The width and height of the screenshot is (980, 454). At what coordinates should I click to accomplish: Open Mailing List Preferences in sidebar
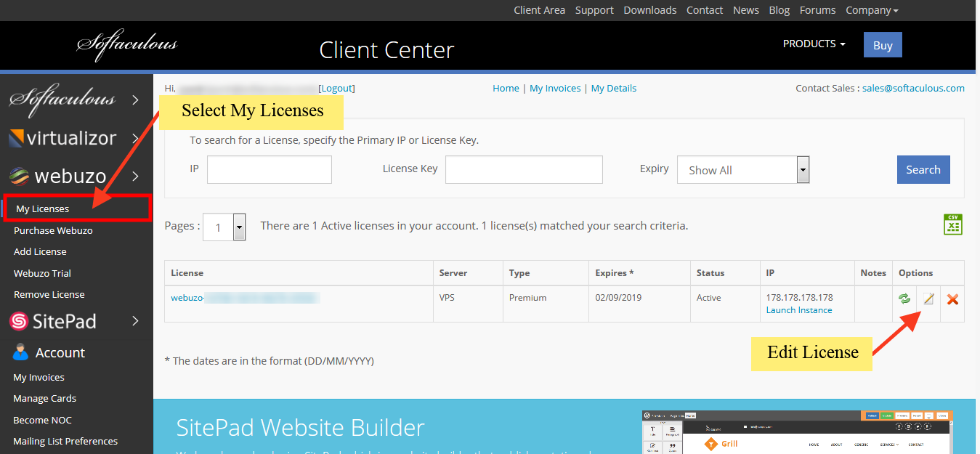[x=65, y=441]
